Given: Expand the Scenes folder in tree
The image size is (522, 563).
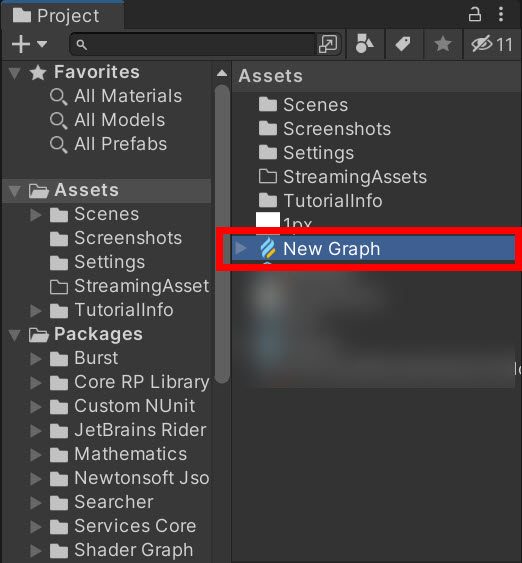Looking at the screenshot, I should 35,215.
